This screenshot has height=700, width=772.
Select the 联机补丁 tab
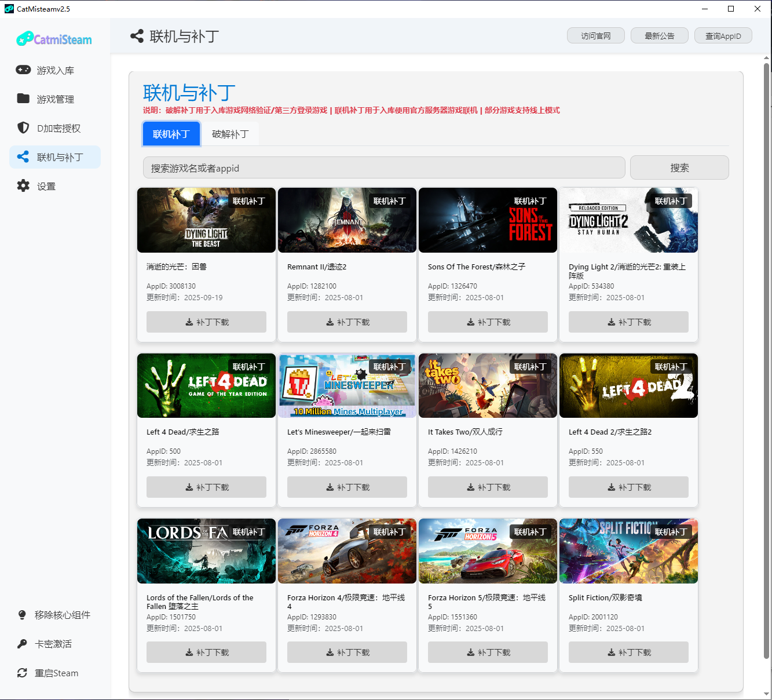click(x=171, y=134)
